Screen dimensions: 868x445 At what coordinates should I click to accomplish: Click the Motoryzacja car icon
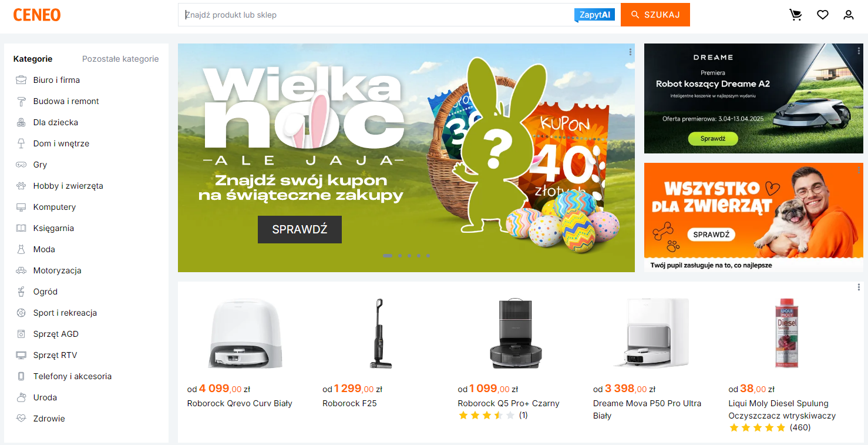click(x=21, y=270)
